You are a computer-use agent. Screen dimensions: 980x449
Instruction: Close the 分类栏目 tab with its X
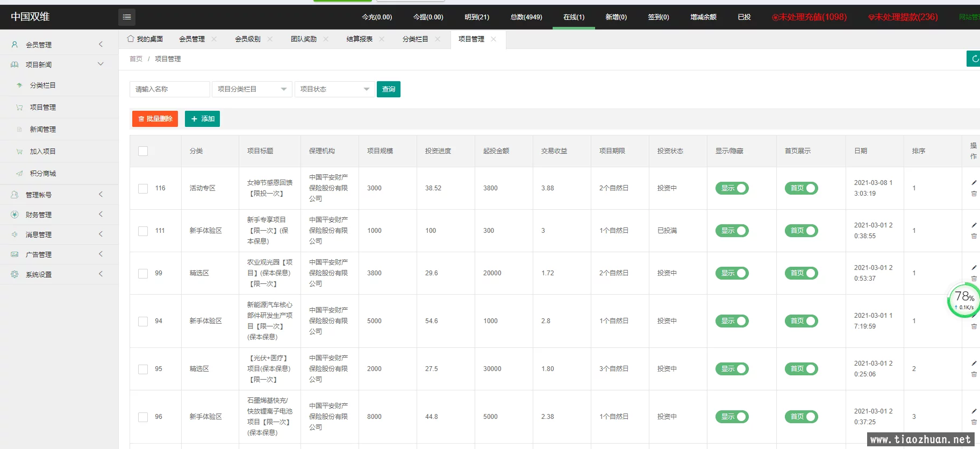(x=438, y=39)
